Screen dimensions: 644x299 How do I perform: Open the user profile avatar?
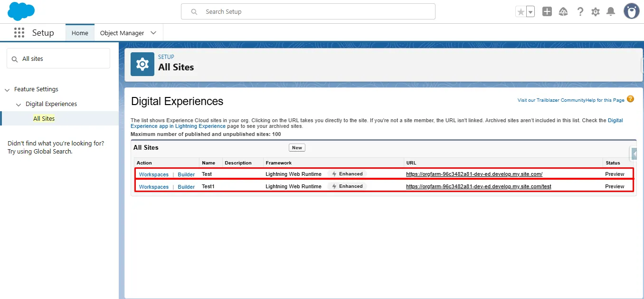tap(631, 11)
